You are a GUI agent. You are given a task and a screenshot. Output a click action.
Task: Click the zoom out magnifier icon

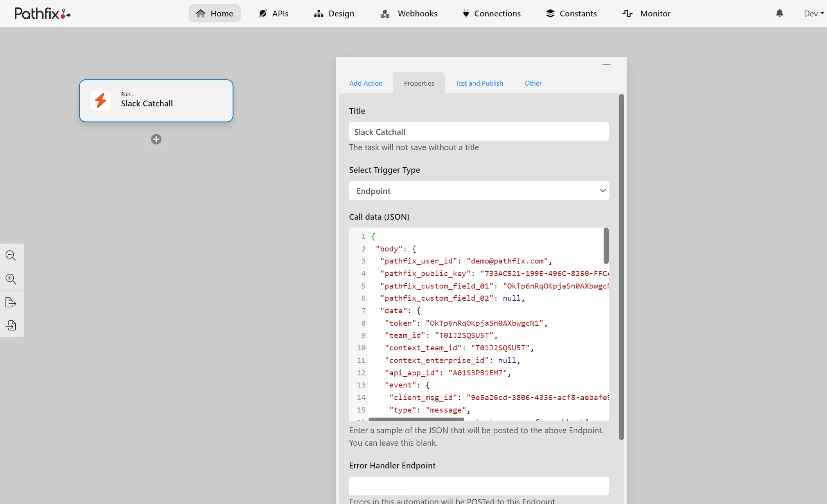[x=11, y=255]
